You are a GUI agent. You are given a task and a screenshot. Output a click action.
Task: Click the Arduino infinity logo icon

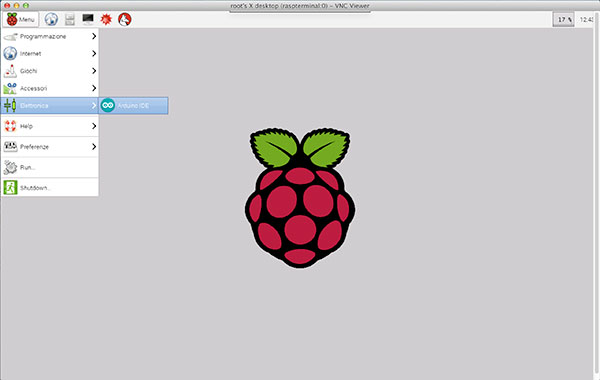coord(108,105)
